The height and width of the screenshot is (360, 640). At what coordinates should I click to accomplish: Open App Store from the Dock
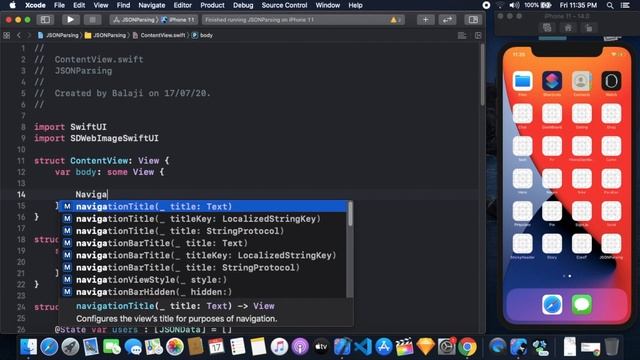[384, 347]
